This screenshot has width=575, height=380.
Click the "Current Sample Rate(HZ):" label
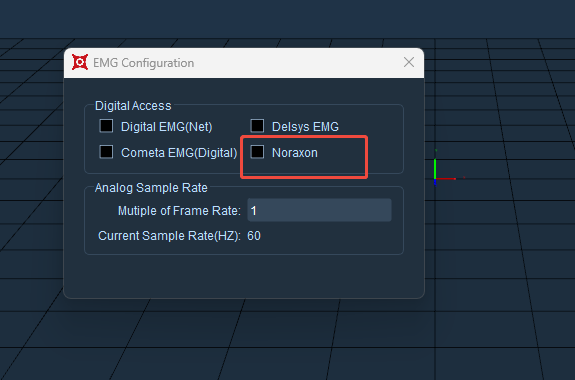tap(169, 236)
